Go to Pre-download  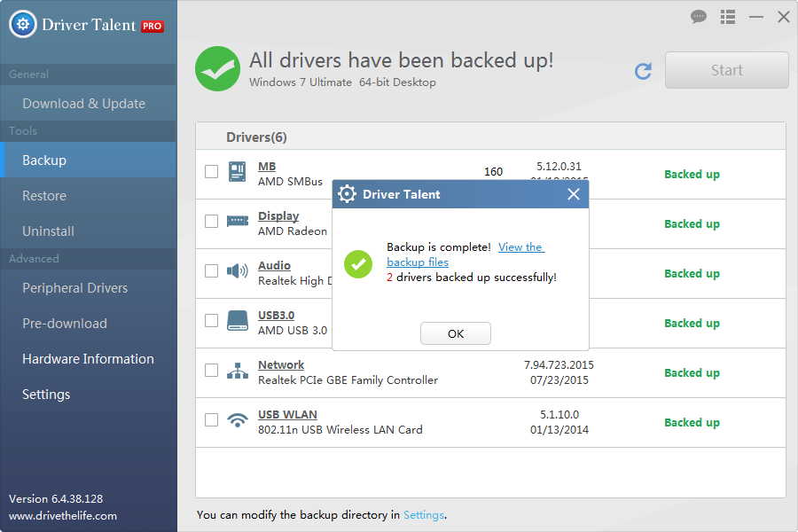coord(89,324)
